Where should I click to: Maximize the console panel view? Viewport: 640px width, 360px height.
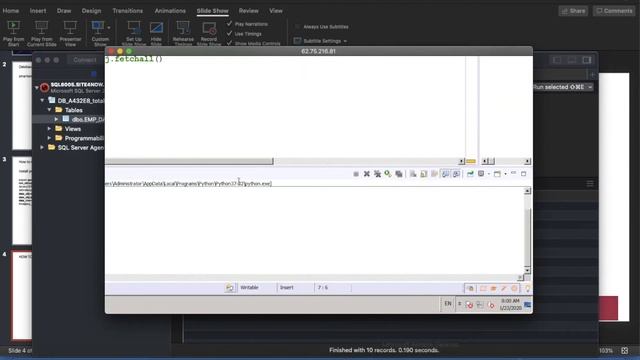coord(524,173)
